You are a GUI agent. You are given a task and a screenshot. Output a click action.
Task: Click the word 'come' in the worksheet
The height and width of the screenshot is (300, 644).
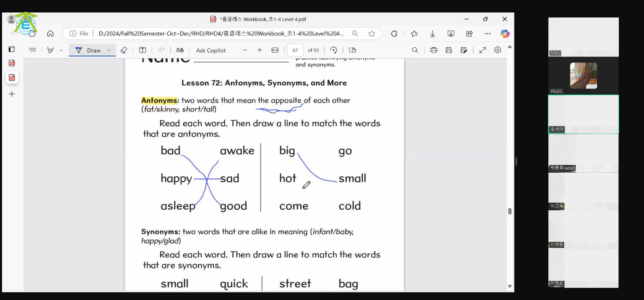click(294, 206)
